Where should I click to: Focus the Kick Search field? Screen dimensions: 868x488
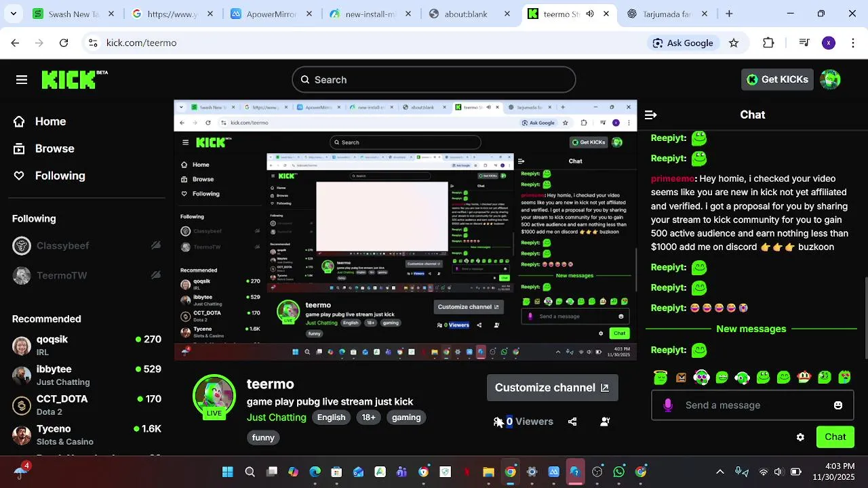pyautogui.click(x=434, y=80)
